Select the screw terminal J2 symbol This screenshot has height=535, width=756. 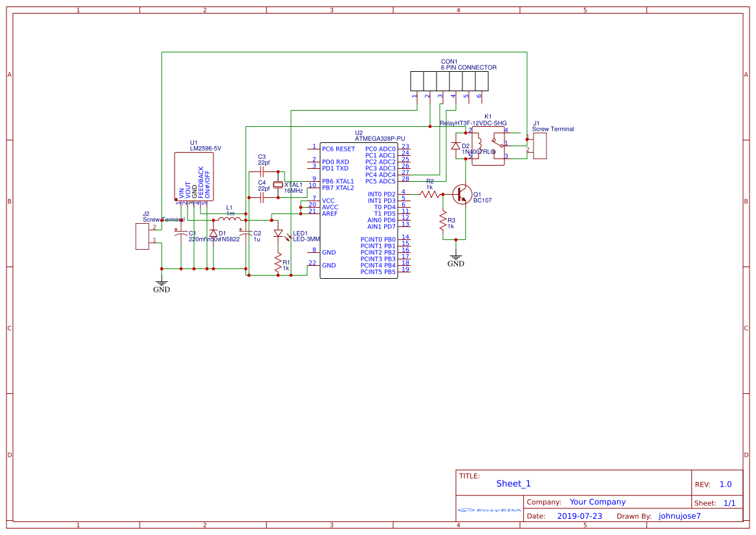(x=144, y=236)
